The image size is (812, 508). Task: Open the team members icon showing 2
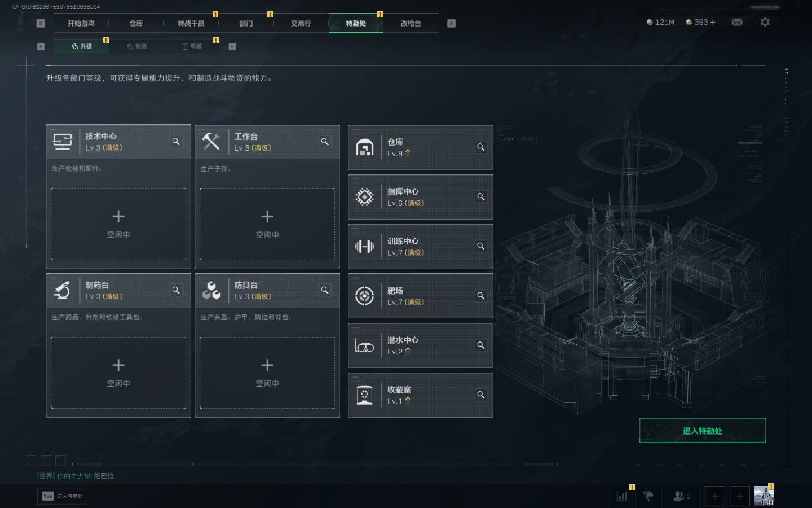[x=681, y=496]
